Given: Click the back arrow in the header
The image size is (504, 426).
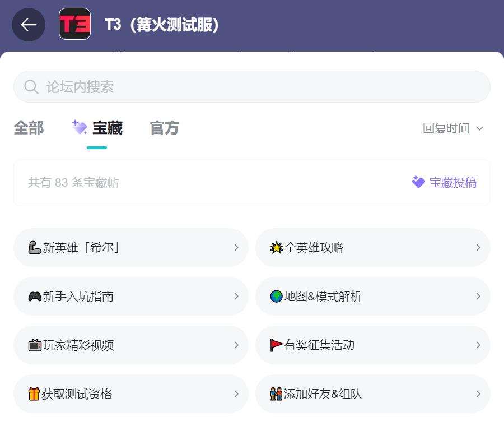Looking at the screenshot, I should click(x=29, y=25).
